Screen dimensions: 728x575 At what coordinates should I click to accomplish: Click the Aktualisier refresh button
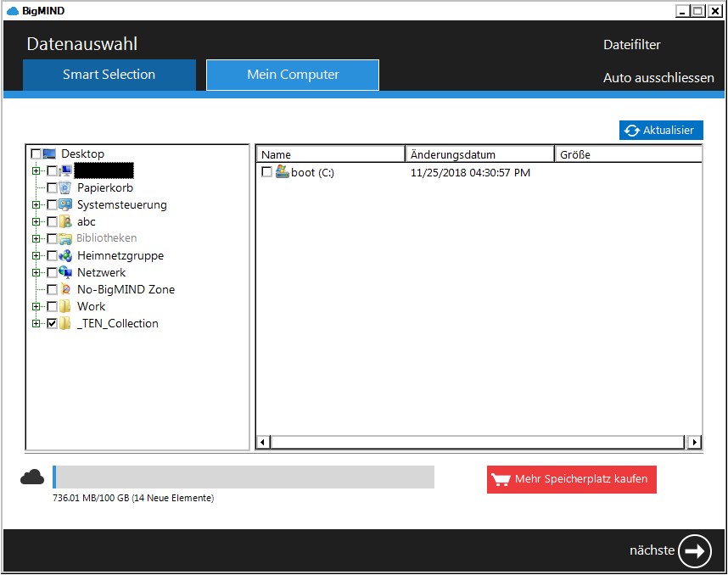pyautogui.click(x=661, y=131)
